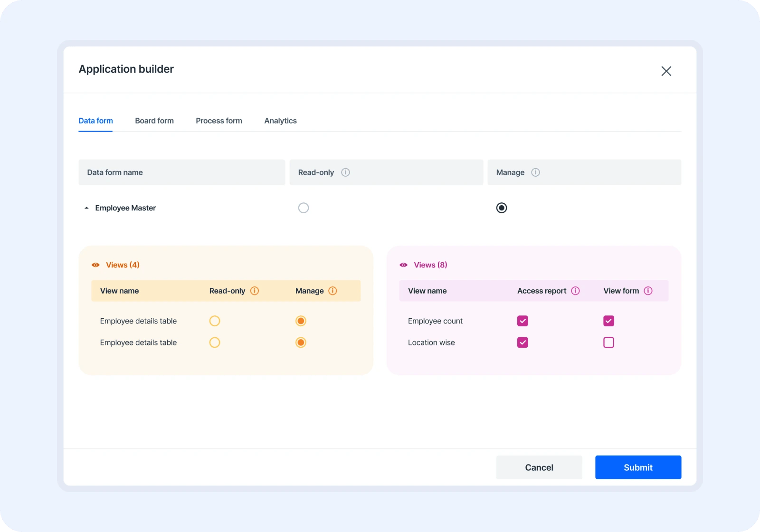Click the Location wise row label
Image resolution: width=760 pixels, height=532 pixels.
(431, 342)
